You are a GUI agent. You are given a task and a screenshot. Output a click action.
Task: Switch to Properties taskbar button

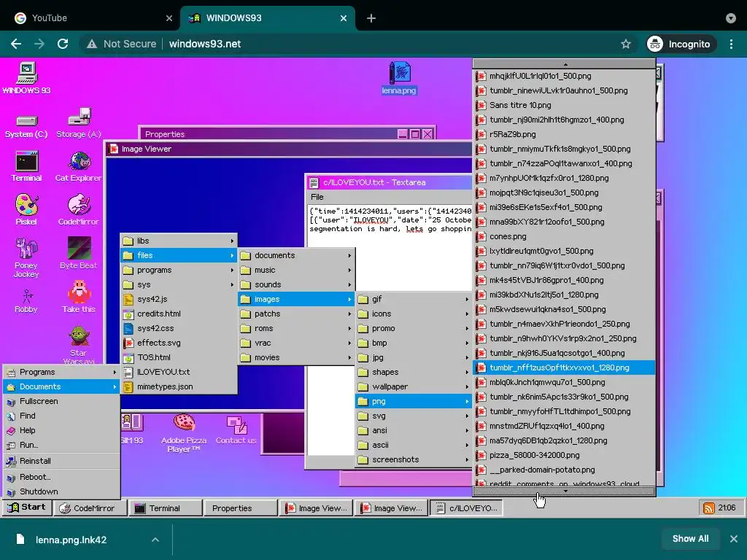point(241,508)
